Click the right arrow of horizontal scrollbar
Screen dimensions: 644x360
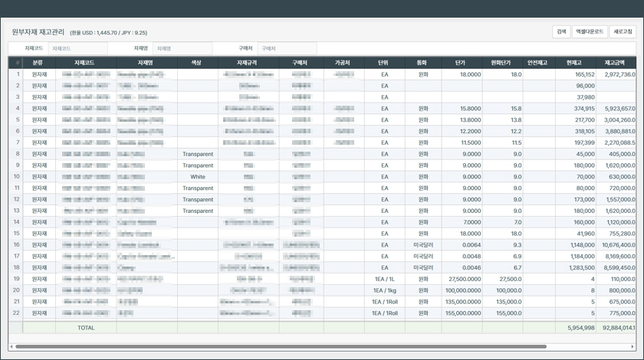632,346
